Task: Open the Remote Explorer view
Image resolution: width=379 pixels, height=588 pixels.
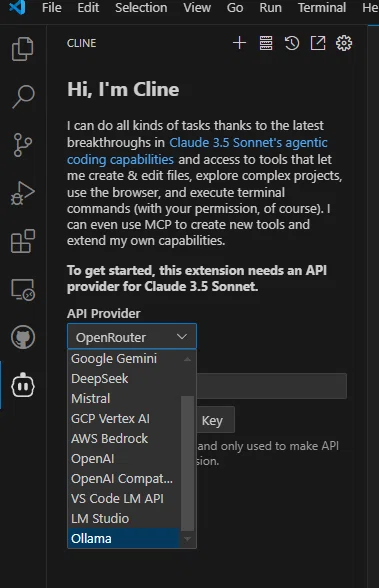Action: [23, 290]
